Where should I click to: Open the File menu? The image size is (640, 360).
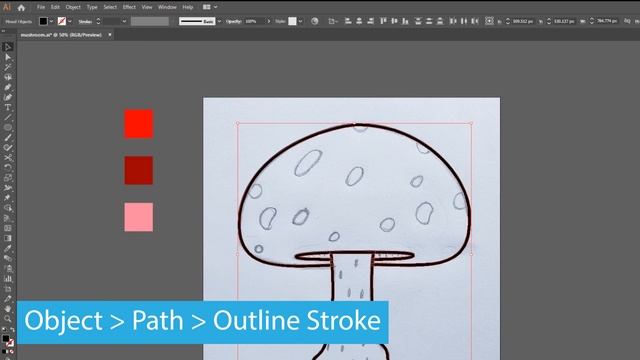(x=41, y=7)
